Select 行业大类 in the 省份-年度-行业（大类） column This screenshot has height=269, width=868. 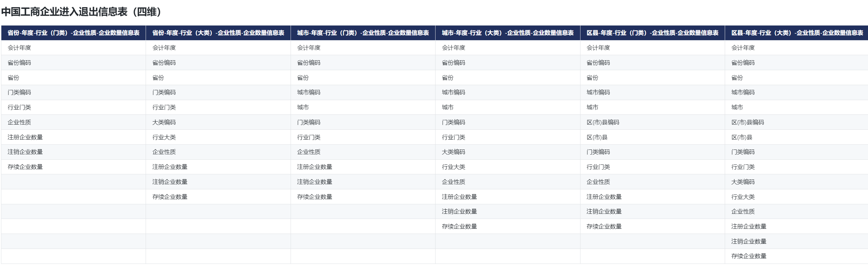tap(164, 137)
